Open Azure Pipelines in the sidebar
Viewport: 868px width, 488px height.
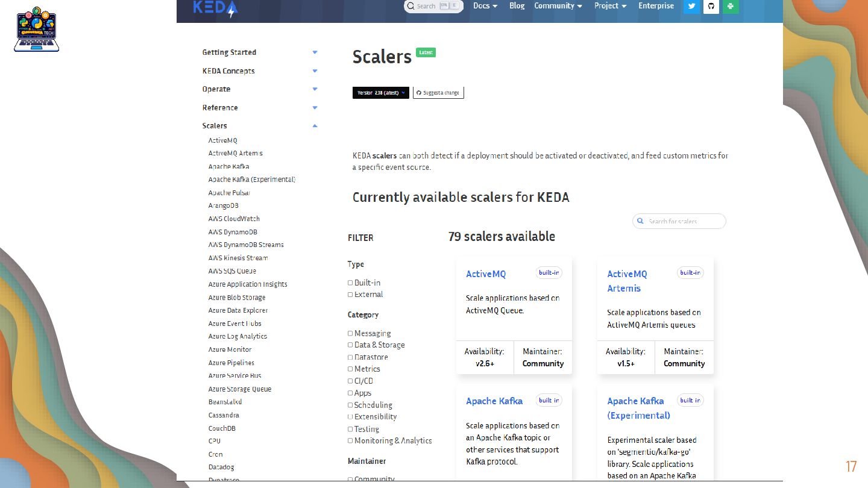pyautogui.click(x=231, y=363)
